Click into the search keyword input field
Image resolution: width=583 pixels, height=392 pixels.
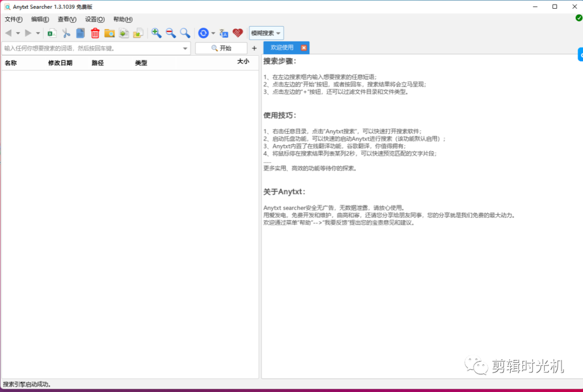pos(92,49)
